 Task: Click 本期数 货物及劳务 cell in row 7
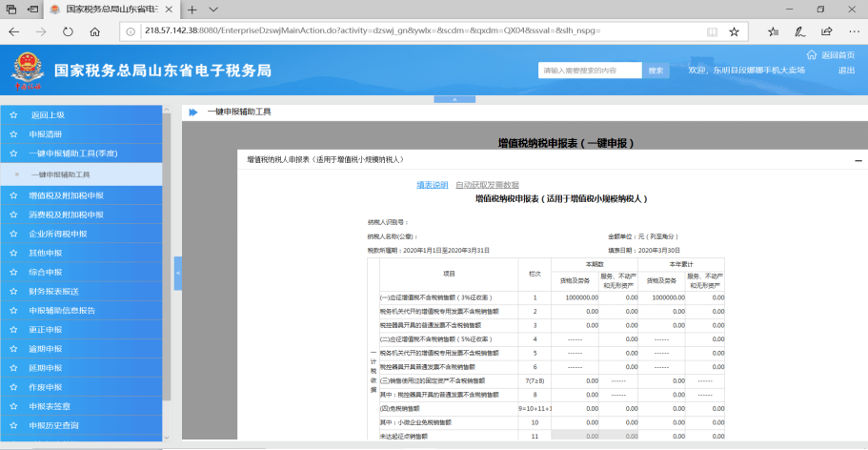click(x=575, y=380)
